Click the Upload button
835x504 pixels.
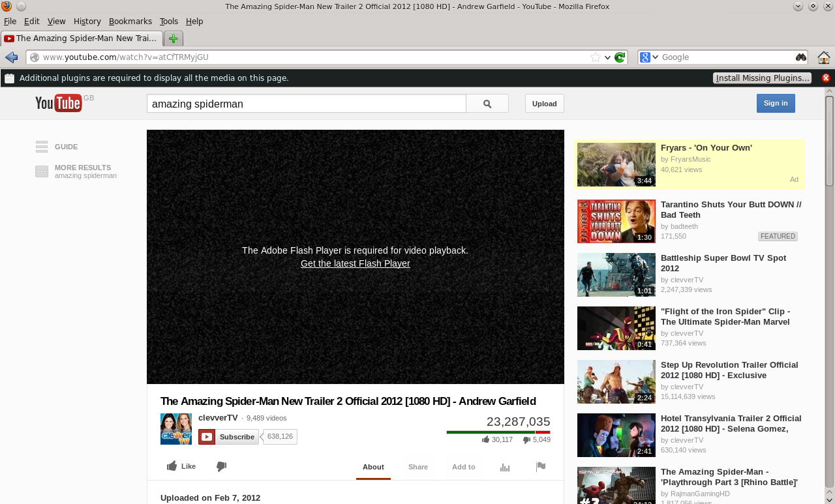(x=545, y=104)
